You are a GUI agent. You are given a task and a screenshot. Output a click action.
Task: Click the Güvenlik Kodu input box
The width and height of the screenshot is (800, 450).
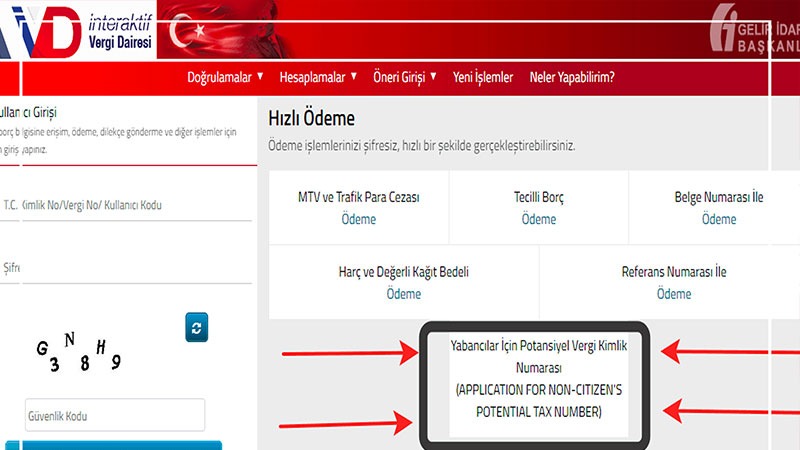click(x=114, y=415)
